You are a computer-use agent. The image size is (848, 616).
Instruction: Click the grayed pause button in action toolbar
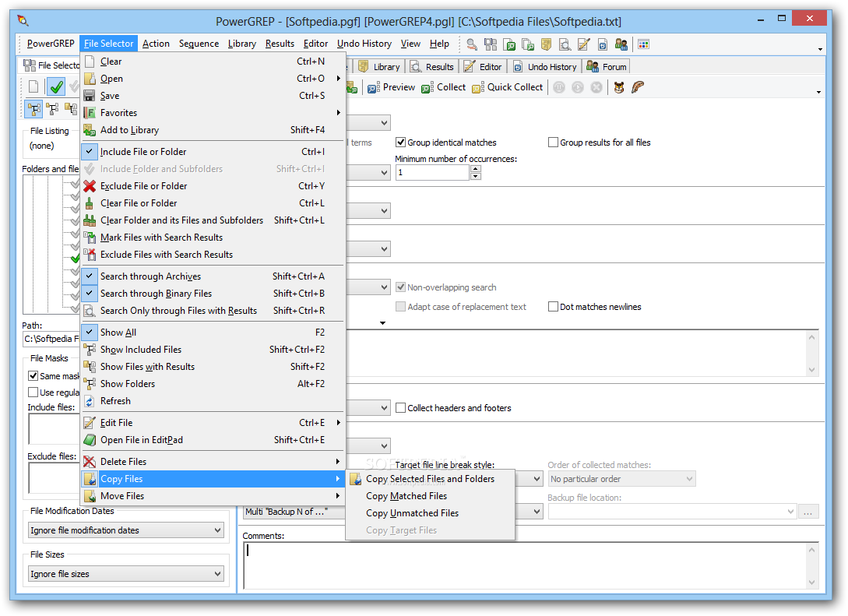(x=559, y=87)
